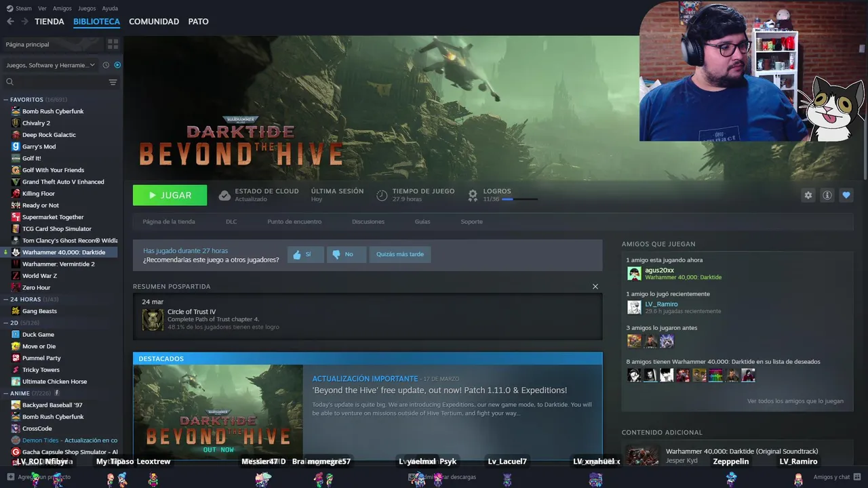This screenshot has height=488, width=868.
Task: Open the Guías tab
Action: (x=422, y=222)
